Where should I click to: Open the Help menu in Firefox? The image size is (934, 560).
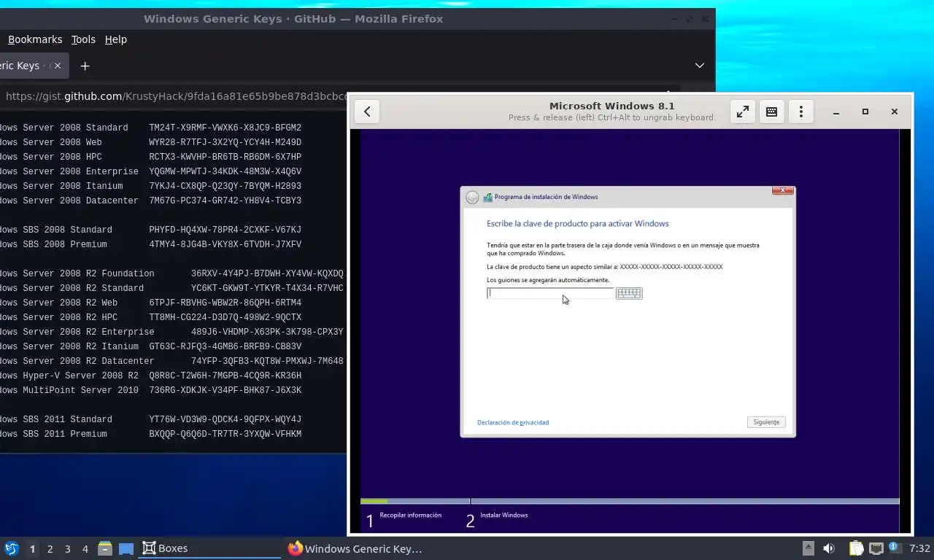coord(116,39)
